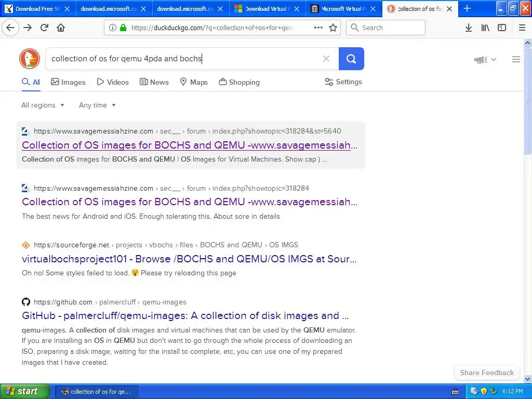Click the collection of os taskbar item

pos(96,392)
